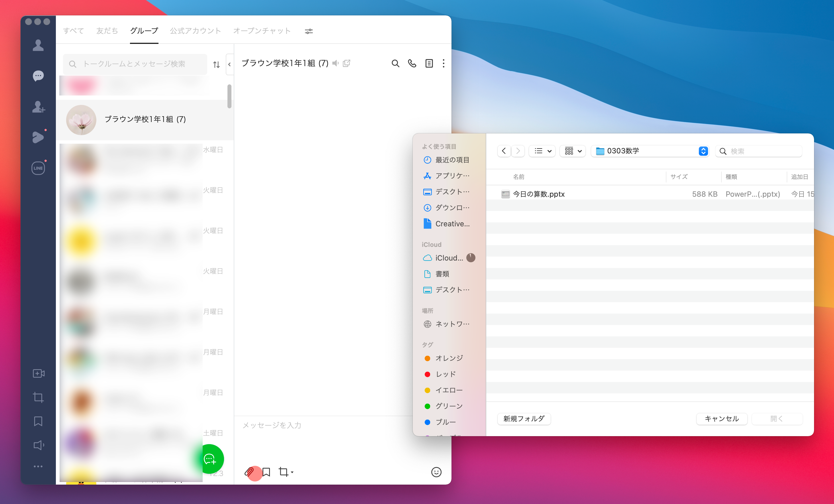Click the round LINE services icon in sidebar
This screenshot has width=834, height=504.
pyautogui.click(x=38, y=168)
